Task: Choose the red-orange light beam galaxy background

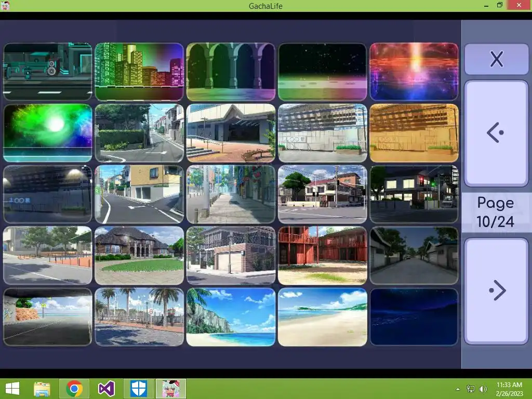Action: [414, 72]
